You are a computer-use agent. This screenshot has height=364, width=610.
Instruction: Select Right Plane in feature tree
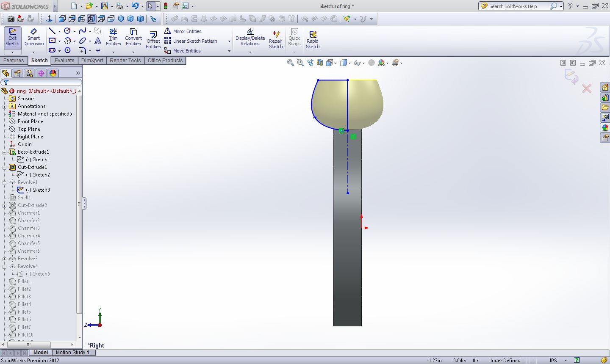30,137
